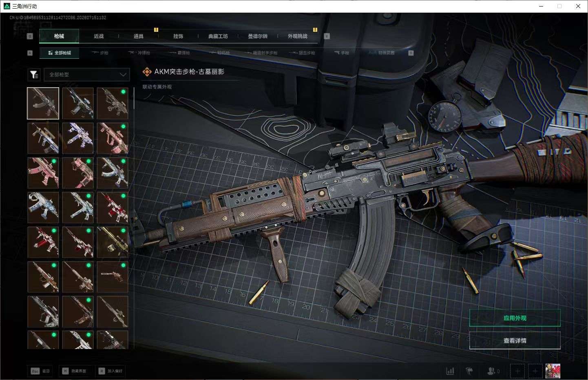Select skin thumbnail in row six, column two

pos(78,277)
